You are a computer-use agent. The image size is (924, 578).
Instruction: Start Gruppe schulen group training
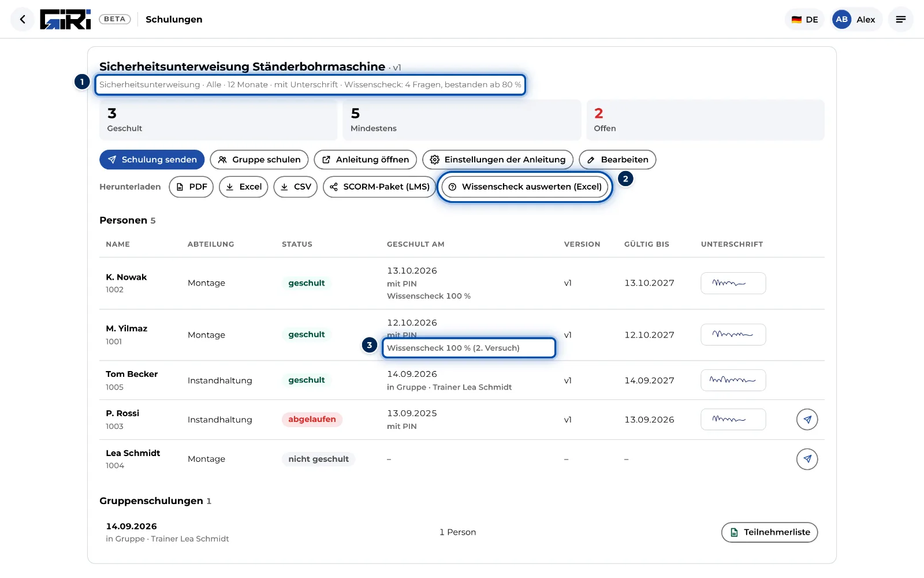point(259,160)
